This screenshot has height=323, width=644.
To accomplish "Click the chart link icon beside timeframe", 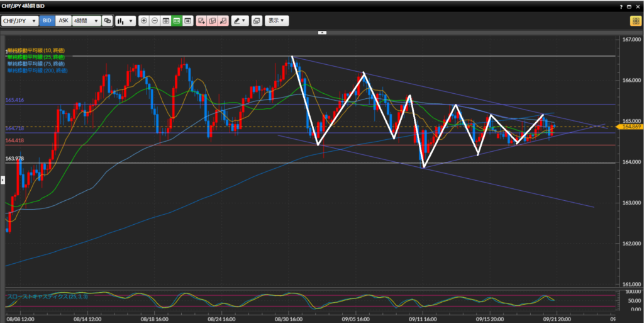I will pyautogui.click(x=108, y=21).
